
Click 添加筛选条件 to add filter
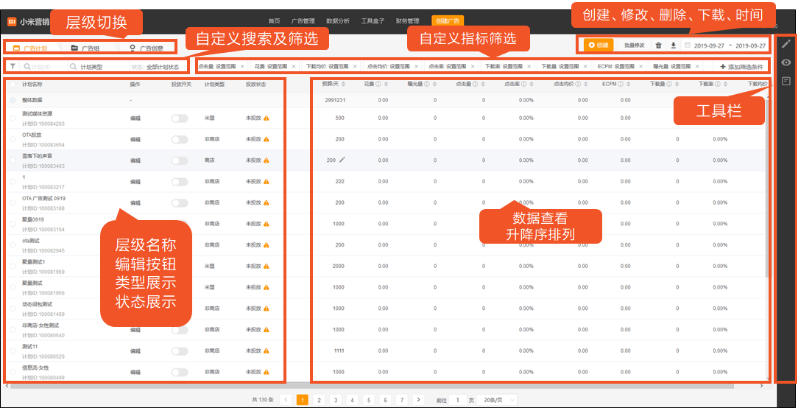point(741,67)
